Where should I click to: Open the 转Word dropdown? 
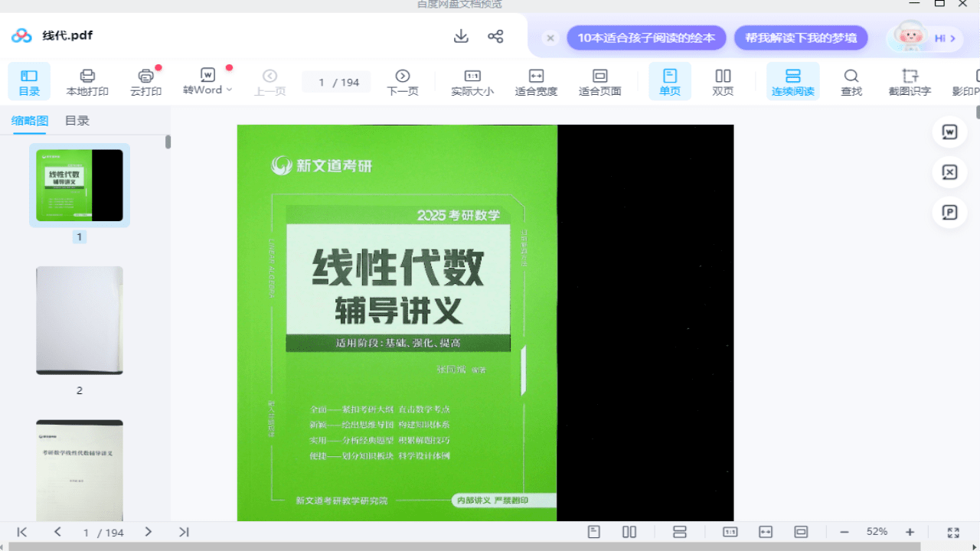pyautogui.click(x=207, y=82)
